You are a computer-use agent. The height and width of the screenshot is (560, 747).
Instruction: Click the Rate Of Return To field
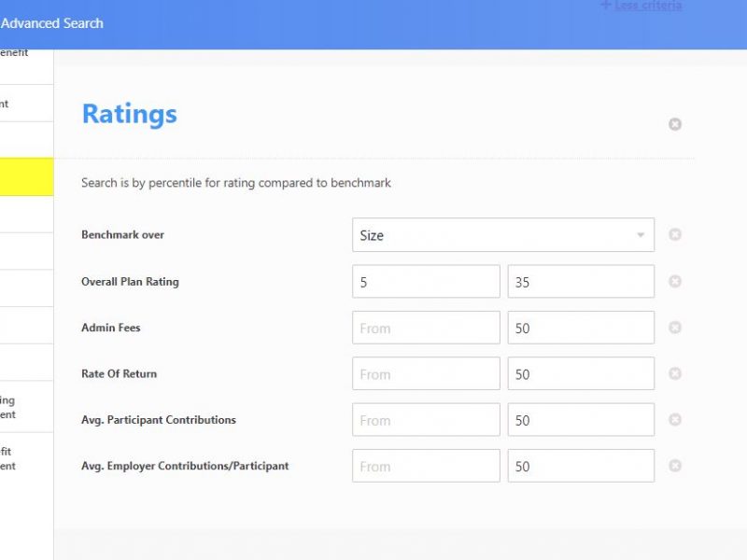point(581,374)
